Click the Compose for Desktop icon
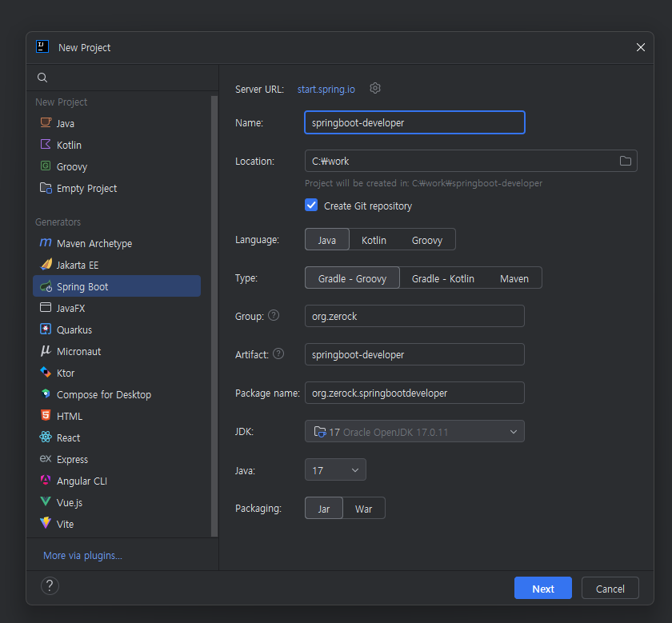 tap(46, 393)
